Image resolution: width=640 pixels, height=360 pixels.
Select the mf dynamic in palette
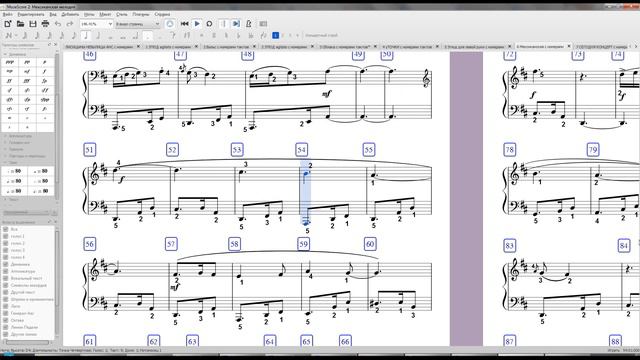(x=27, y=71)
